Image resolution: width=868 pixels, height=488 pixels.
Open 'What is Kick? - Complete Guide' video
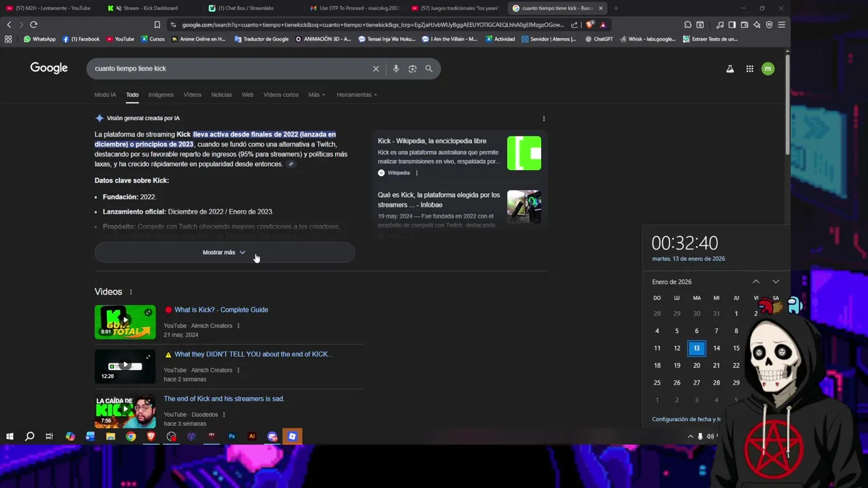click(221, 310)
